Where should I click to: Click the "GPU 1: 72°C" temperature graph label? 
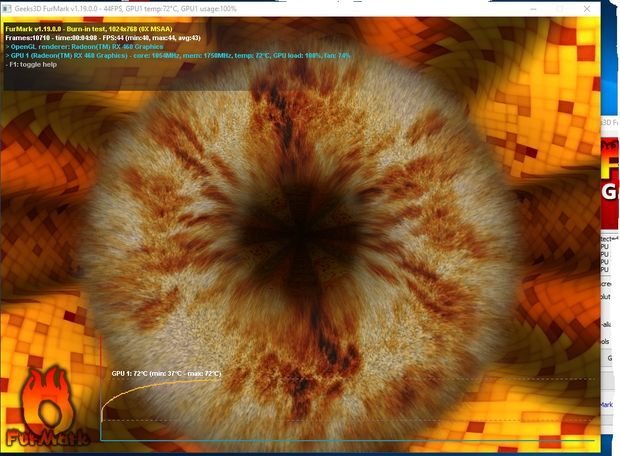pyautogui.click(x=166, y=373)
